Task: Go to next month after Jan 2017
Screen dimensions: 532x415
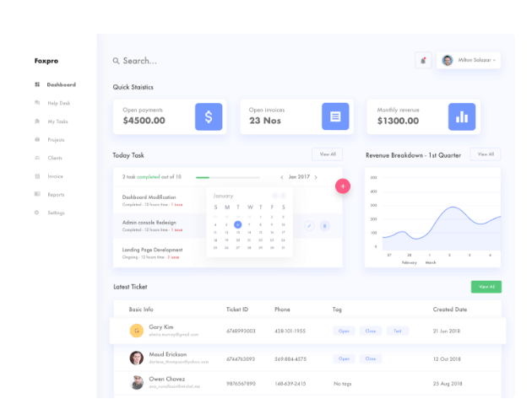Action: (317, 177)
